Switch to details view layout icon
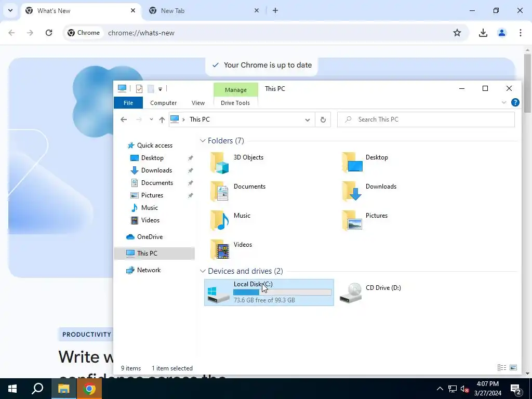This screenshot has height=399, width=532. (502, 368)
